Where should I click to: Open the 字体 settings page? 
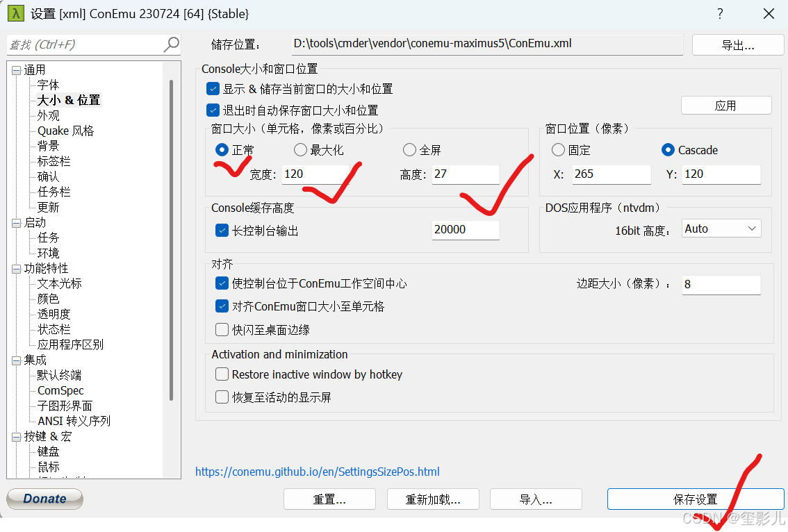tap(48, 85)
